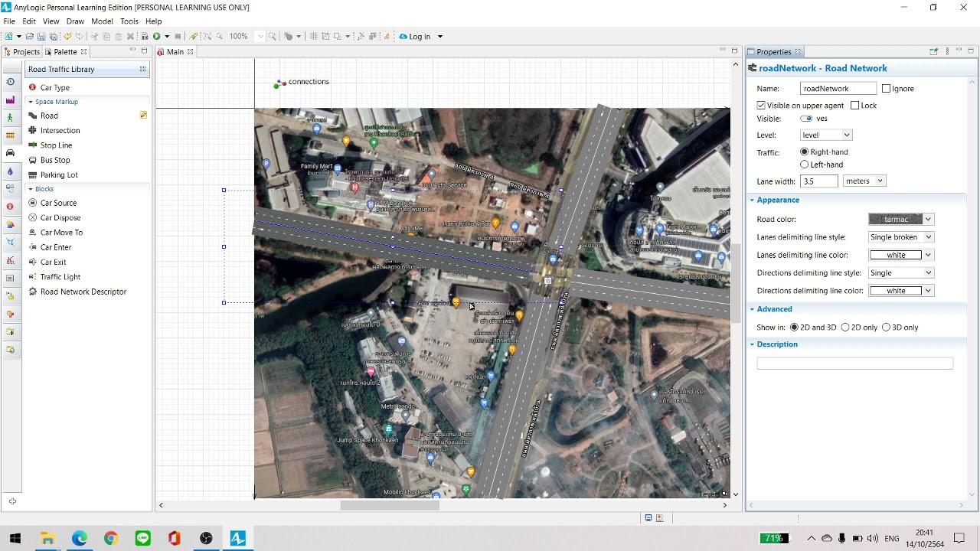The width and height of the screenshot is (980, 551).
Task: Select the Fluid Library droplet icon
Action: (x=10, y=171)
